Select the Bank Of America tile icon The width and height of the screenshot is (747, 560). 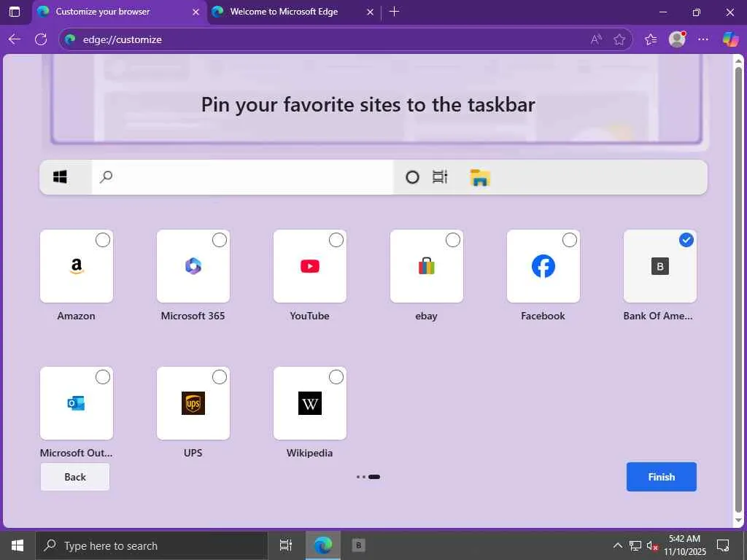[x=659, y=266]
